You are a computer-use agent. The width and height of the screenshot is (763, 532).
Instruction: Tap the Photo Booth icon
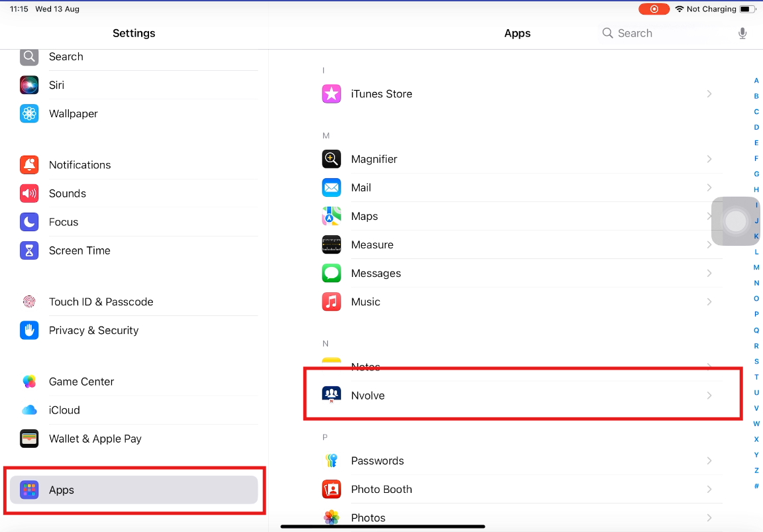click(331, 489)
